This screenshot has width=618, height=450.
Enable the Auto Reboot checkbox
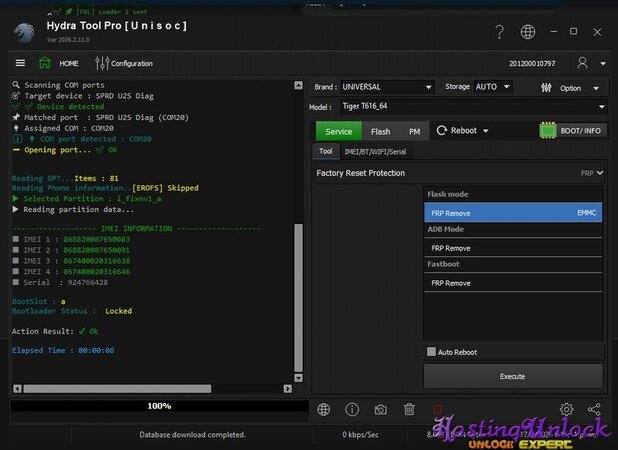coord(431,352)
